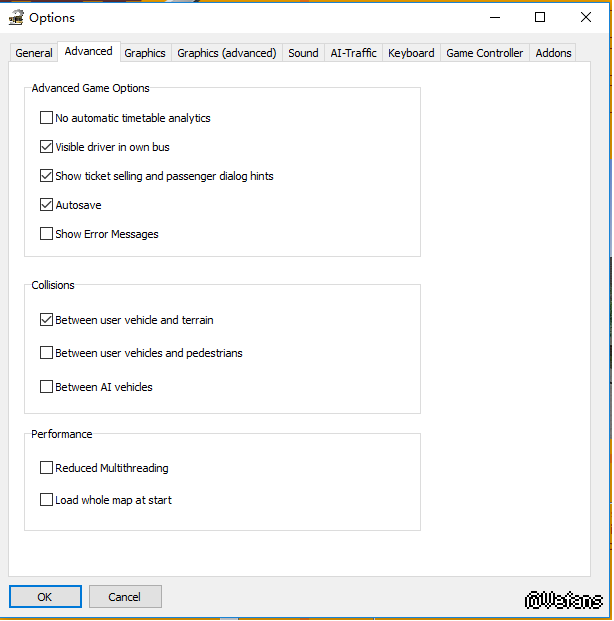Screen dimensions: 614x621
Task: Click the Advanced Game Options group label
Action: click(90, 88)
